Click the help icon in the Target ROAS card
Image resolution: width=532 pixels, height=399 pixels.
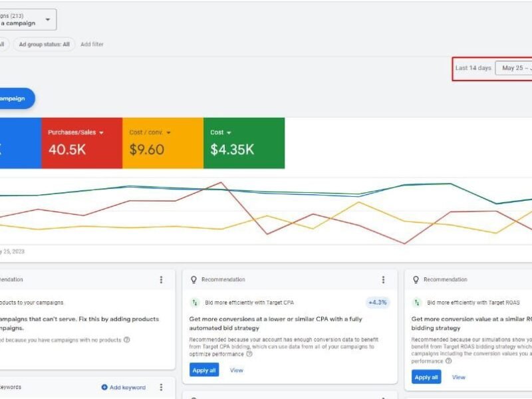448,361
